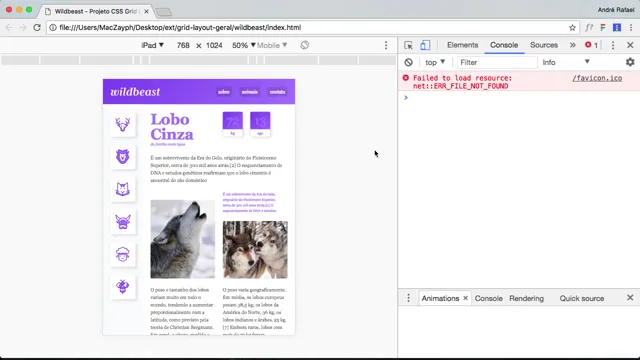Open the top context dropdown

tap(435, 62)
